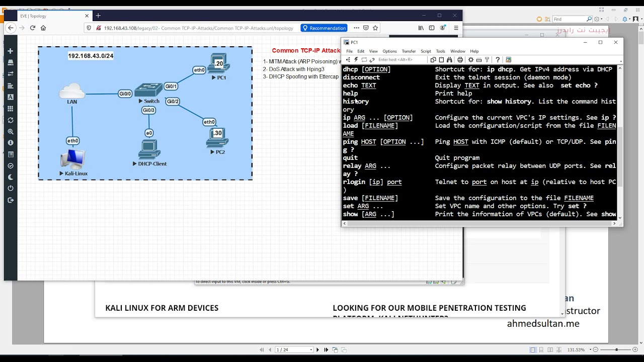Open the Text objects icon in sidebar

[10, 97]
